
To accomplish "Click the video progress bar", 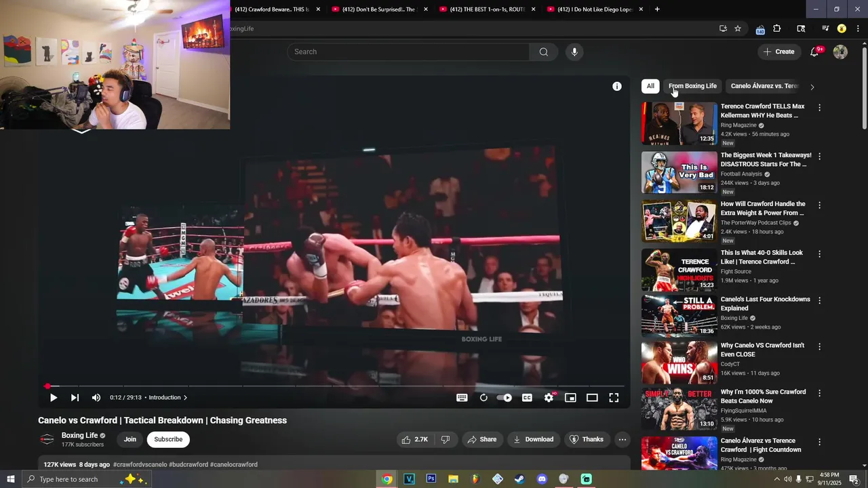I will 334,386.
